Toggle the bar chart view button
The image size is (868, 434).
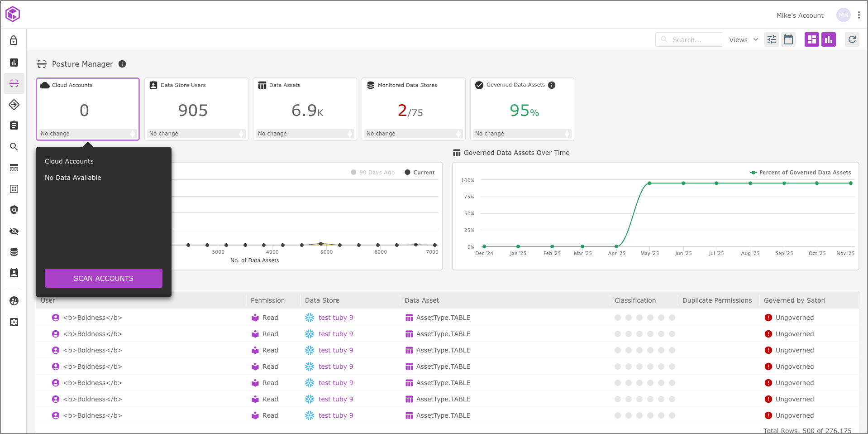pos(829,40)
